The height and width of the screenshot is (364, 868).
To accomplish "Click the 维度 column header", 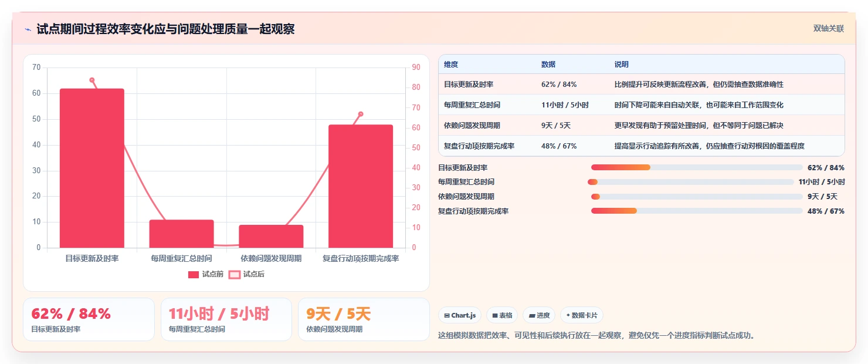I will (451, 64).
